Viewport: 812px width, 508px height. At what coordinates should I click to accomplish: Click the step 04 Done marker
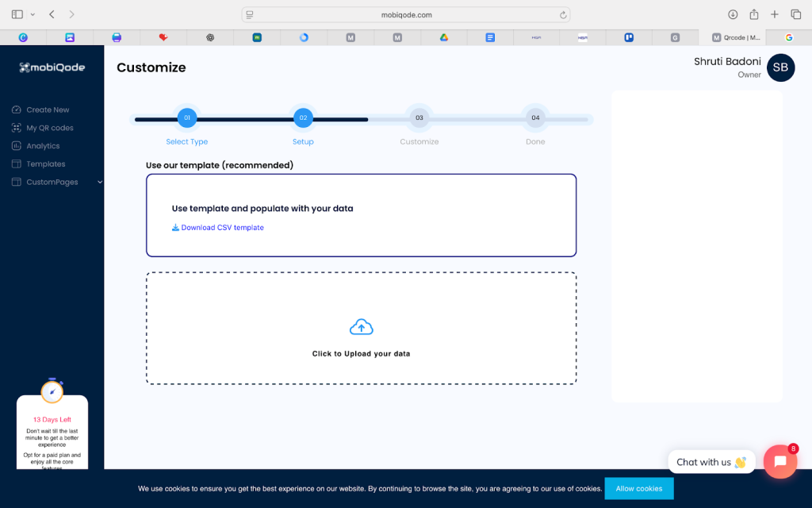click(x=535, y=118)
